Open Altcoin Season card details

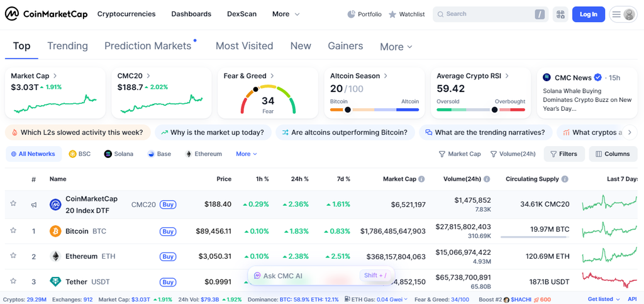(x=358, y=76)
